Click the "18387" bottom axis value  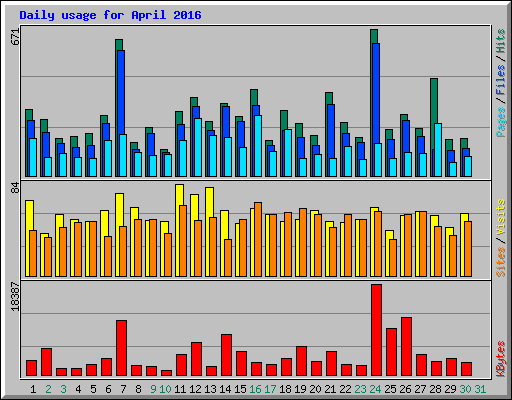tap(15, 297)
